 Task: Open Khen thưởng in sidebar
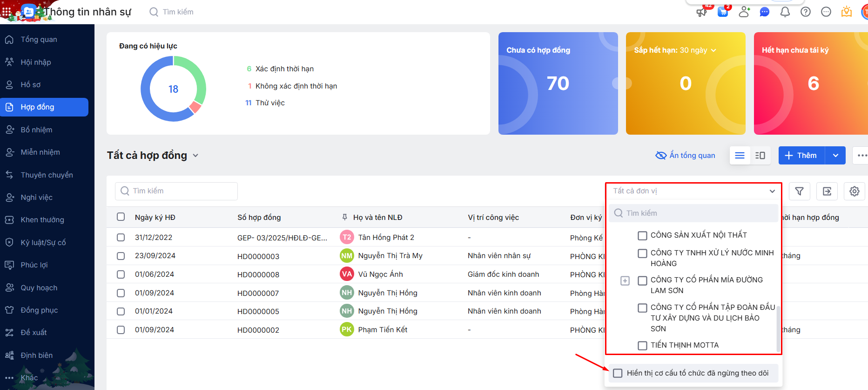(x=44, y=220)
